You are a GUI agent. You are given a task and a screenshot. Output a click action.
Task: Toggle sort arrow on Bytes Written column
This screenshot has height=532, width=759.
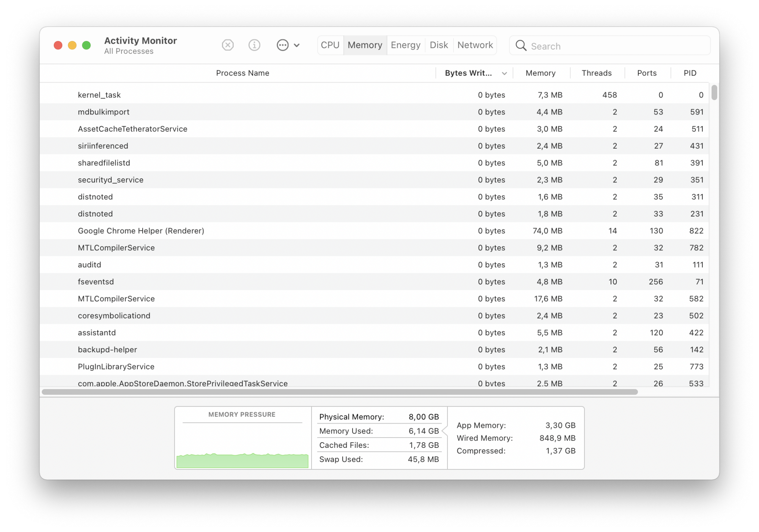pos(504,74)
